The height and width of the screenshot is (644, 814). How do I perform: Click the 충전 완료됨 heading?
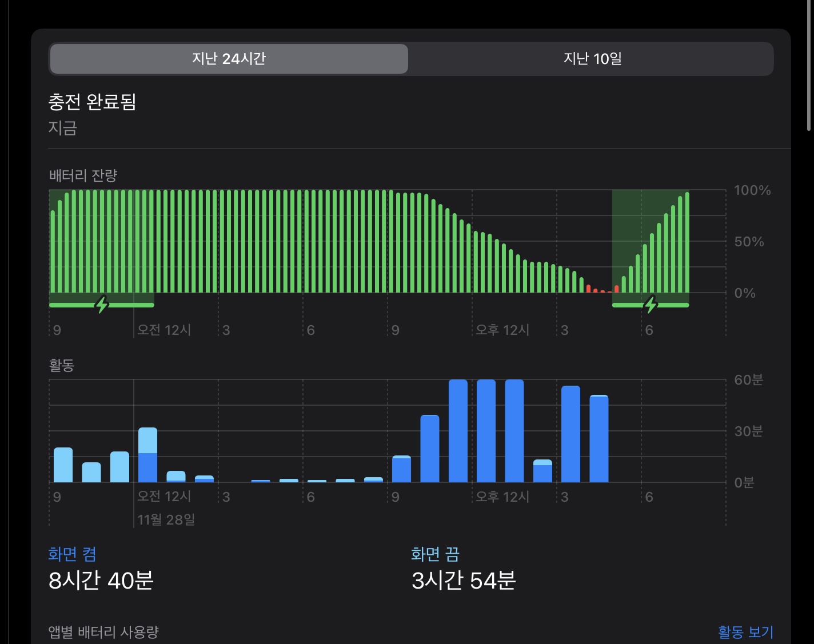coord(92,102)
